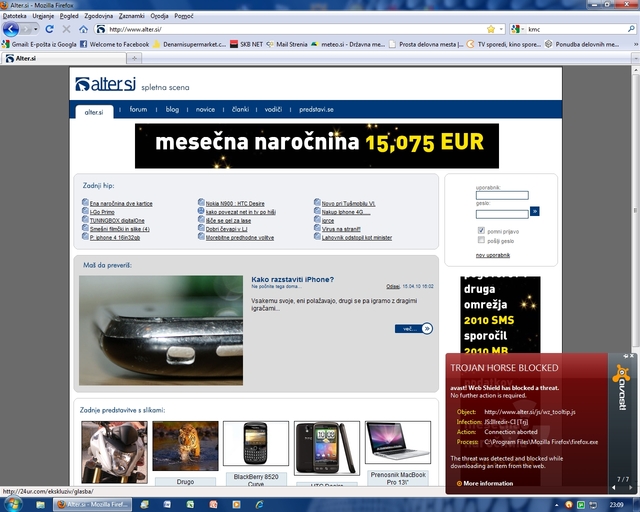This screenshot has height=512, width=640.
Task: Open the članki section
Action: (240, 109)
